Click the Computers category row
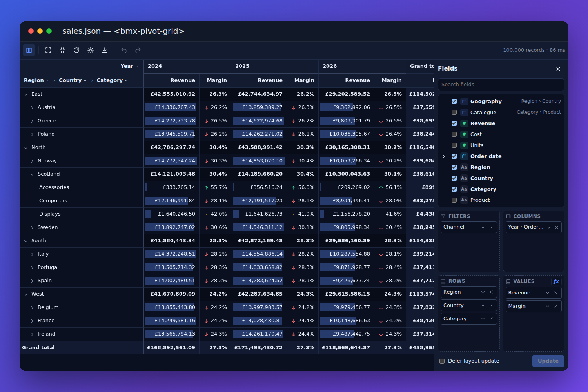588x392 pixels. tap(82, 201)
